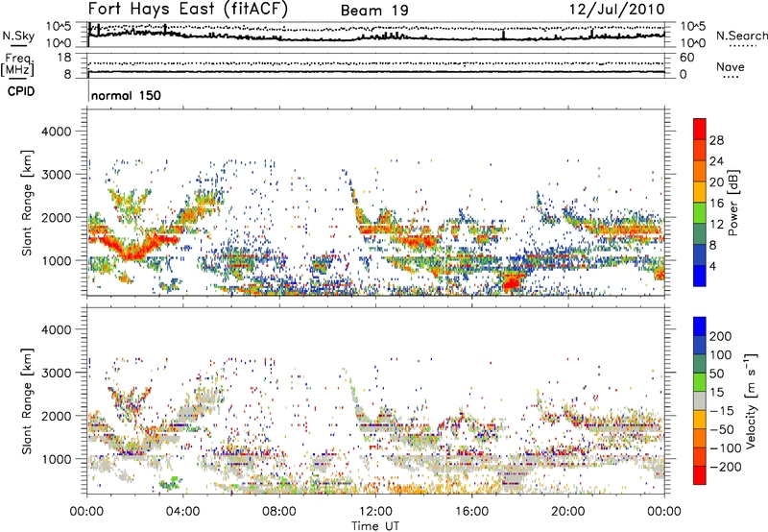The image size is (768, 532).
Task: Click the 'Nave' legend label
Action: 730,67
